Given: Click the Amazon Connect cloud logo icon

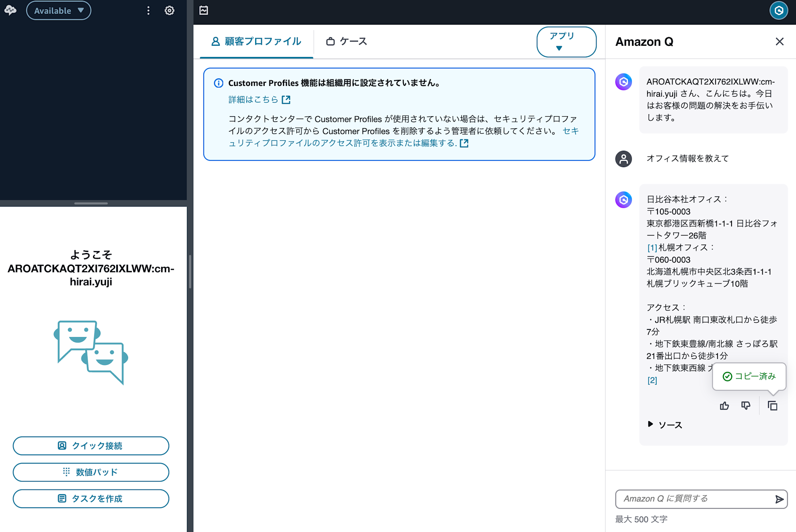Looking at the screenshot, I should tap(11, 11).
